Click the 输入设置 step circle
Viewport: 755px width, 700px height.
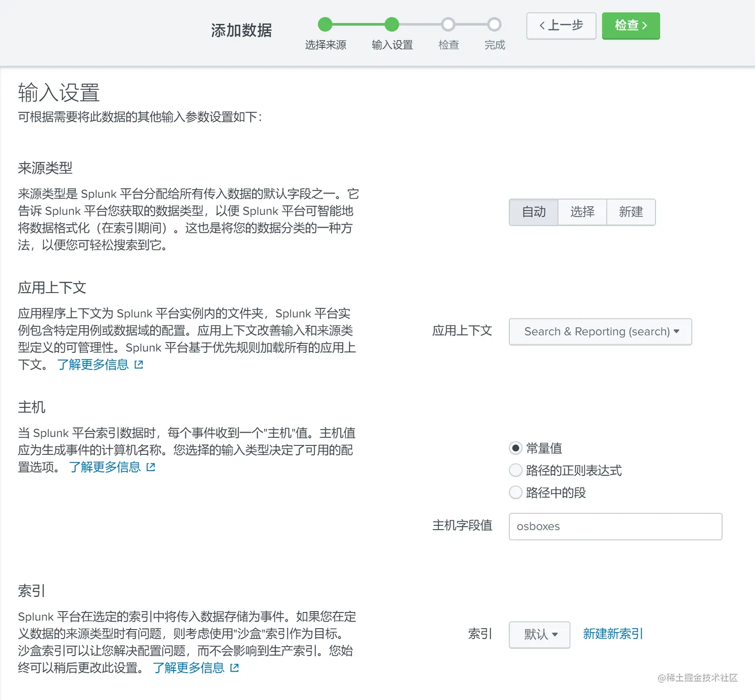click(x=392, y=24)
